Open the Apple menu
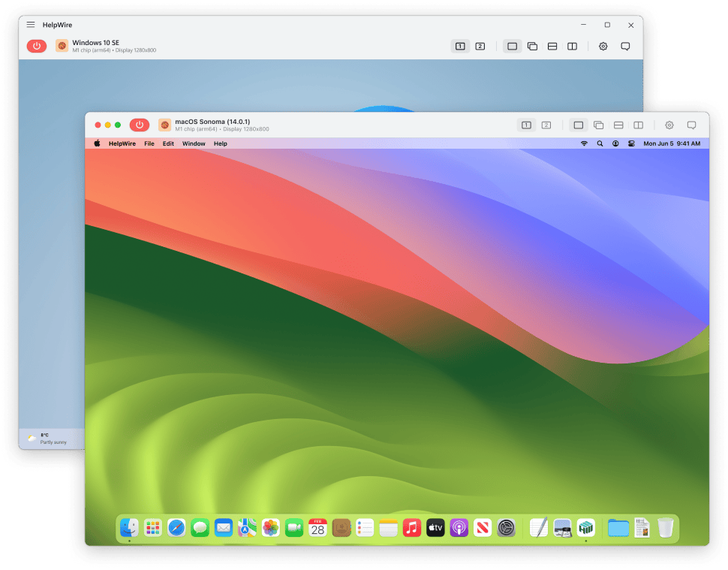Viewport: 728px width, 570px height. tap(97, 143)
